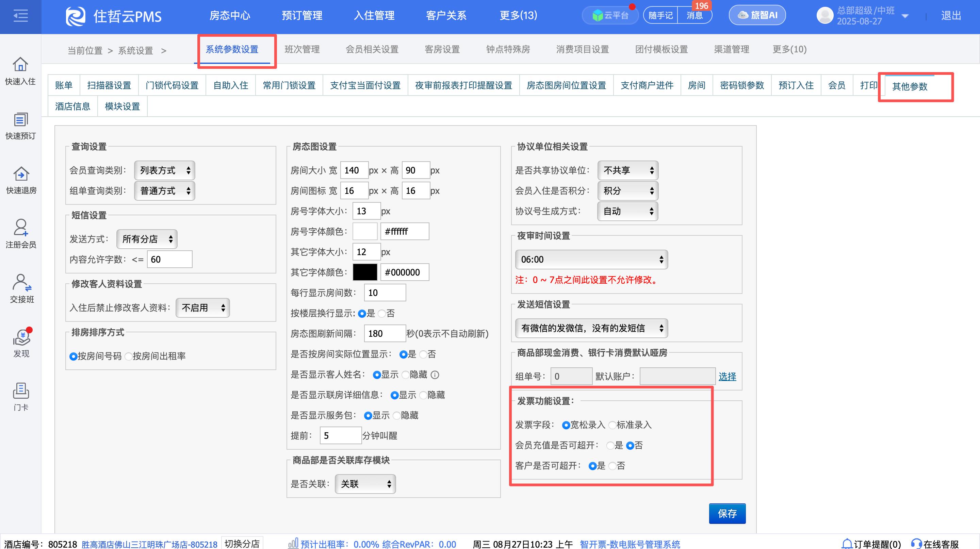Click the user avatar icon
Image resolution: width=980 pixels, height=549 pixels.
(x=825, y=16)
